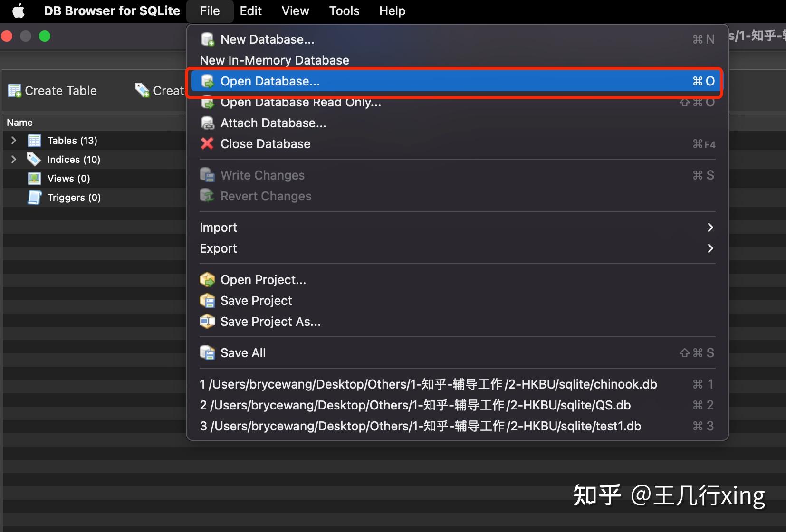The width and height of the screenshot is (786, 532).
Task: Click Save Project in the File menu
Action: pos(256,300)
